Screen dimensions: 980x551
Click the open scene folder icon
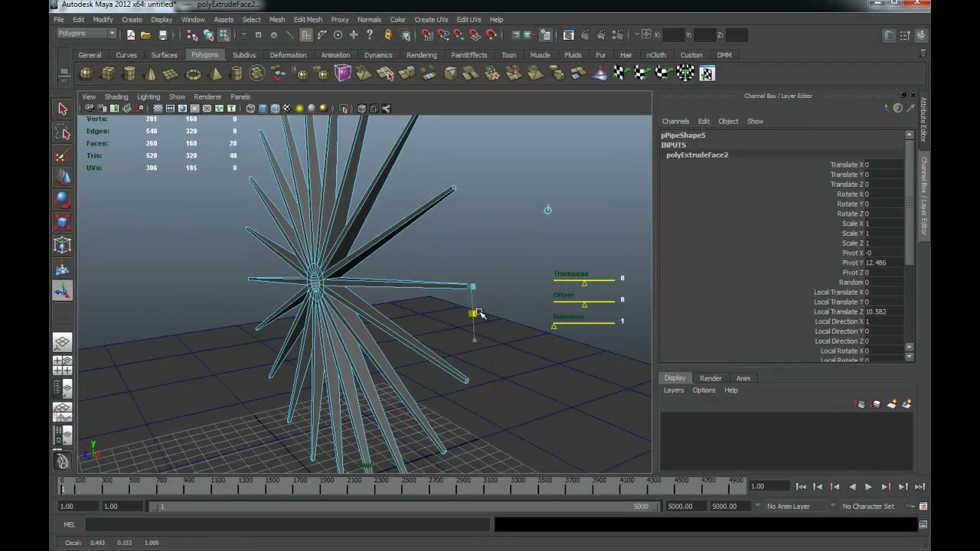pyautogui.click(x=145, y=34)
